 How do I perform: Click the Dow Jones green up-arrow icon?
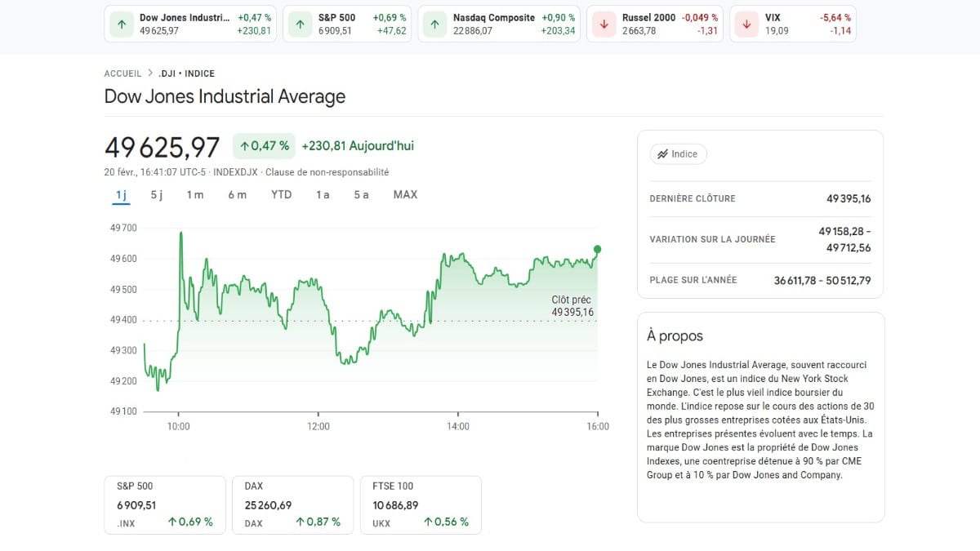click(x=122, y=24)
